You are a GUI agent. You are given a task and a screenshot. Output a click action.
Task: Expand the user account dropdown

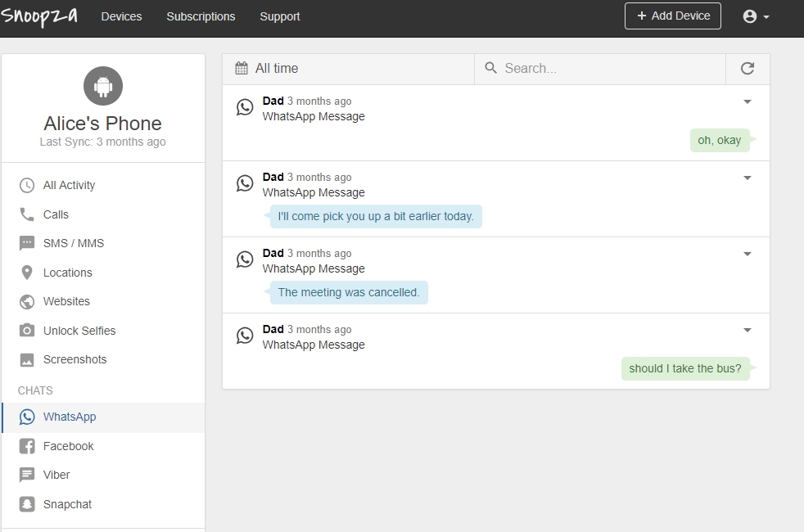pos(756,16)
